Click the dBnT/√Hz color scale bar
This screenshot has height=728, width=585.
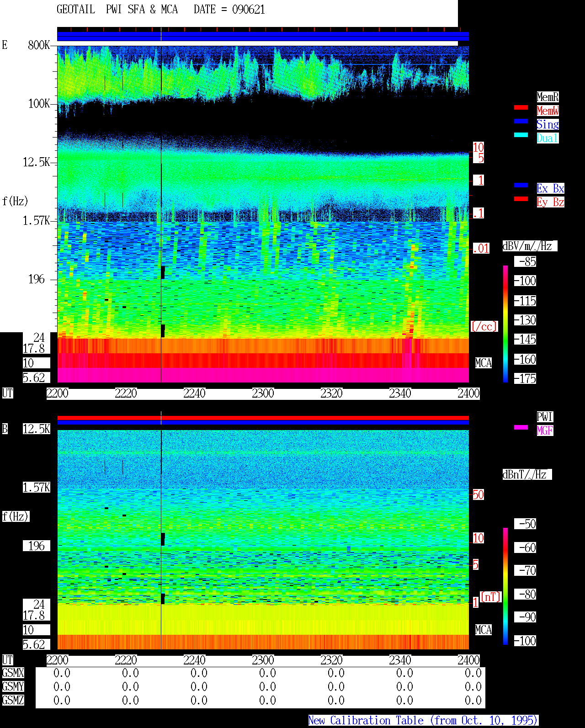click(x=505, y=586)
